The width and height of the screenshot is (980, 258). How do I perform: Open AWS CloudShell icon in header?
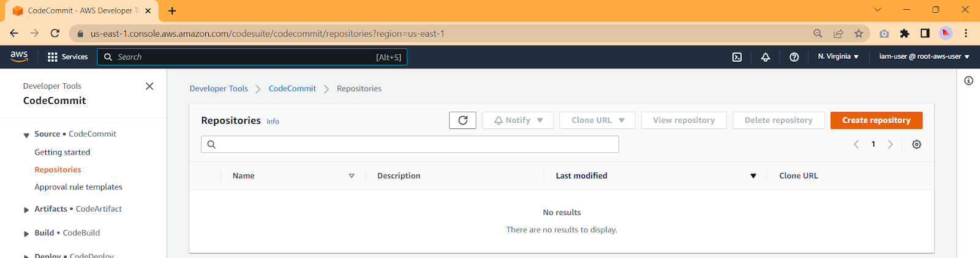coord(737,57)
